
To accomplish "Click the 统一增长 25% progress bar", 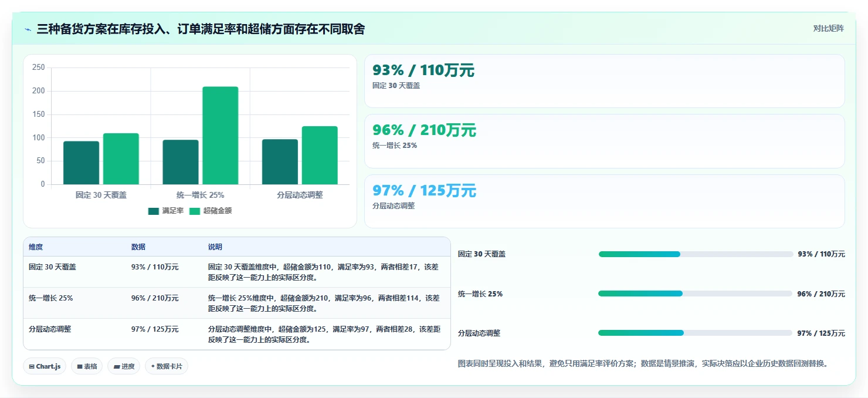I will pyautogui.click(x=696, y=294).
